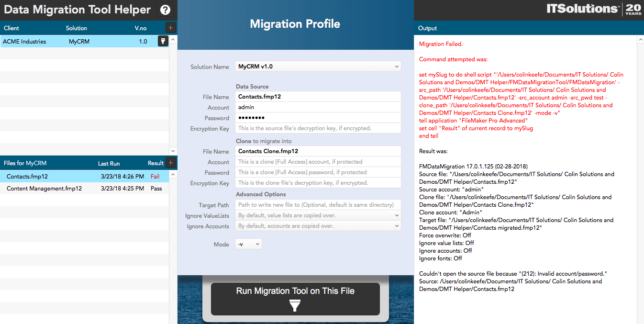Click the Command attempted was text
Image resolution: width=644 pixels, height=324 pixels.
click(453, 59)
